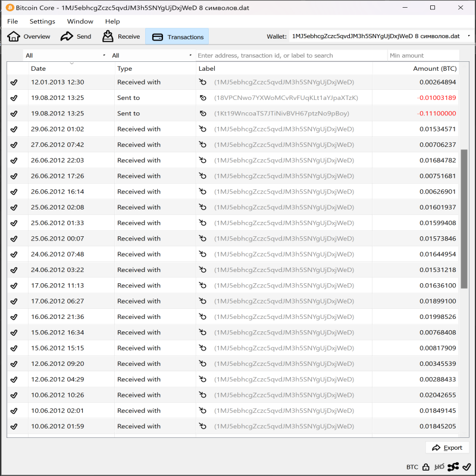Click received arrow icon in 17.06.2012 11:13 row

(x=202, y=285)
